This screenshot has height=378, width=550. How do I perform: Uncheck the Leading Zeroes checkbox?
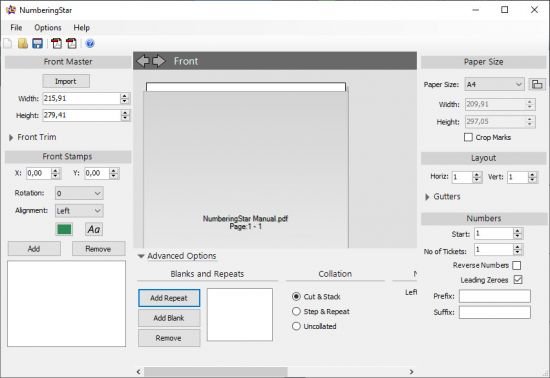(518, 280)
